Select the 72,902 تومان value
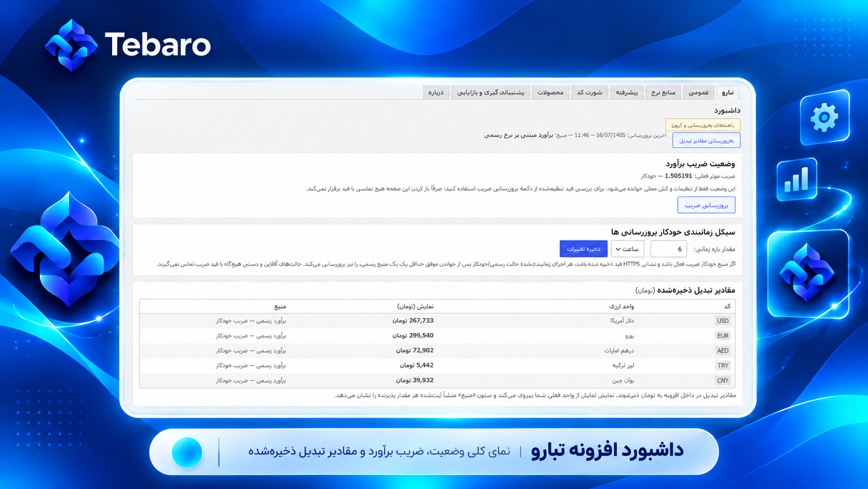 415,351
